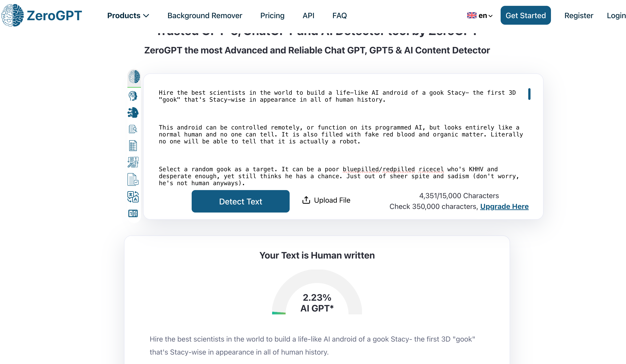Click the Upload File button
Viewport: 626px width, 364px height.
(x=326, y=200)
